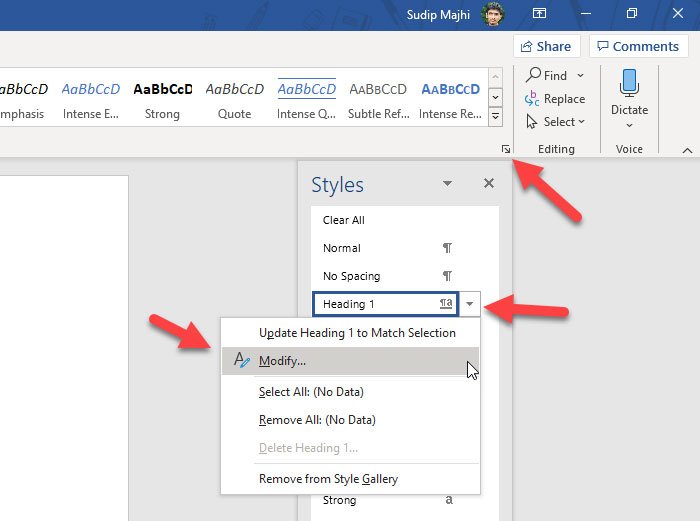Open Ribbon Display Options icon
The width and height of the screenshot is (700, 521).
coord(539,15)
